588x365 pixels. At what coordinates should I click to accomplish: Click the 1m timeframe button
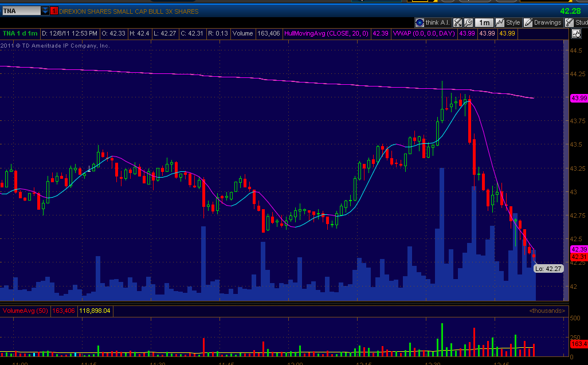[484, 22]
